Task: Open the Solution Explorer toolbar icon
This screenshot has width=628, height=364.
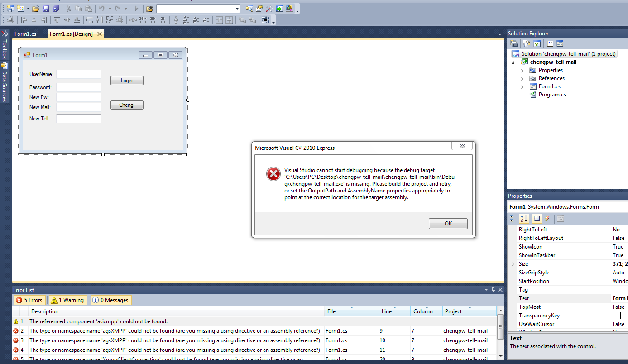Action: tap(249, 9)
